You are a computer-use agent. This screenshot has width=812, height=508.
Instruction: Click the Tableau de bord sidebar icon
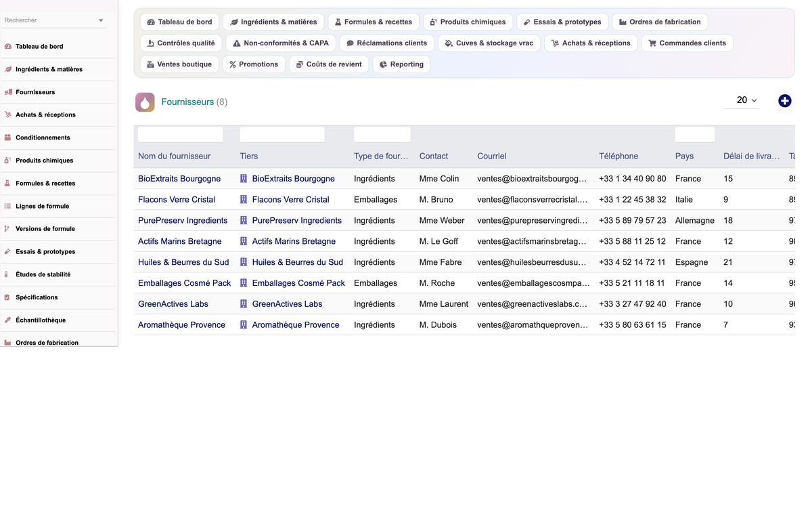[8, 47]
